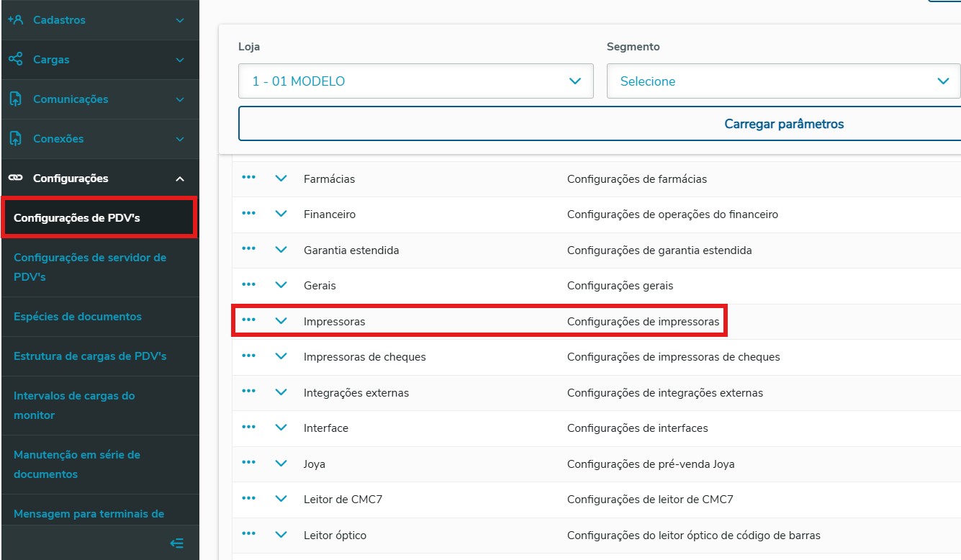Expand the Garantia estendida row chevron

pos(281,250)
